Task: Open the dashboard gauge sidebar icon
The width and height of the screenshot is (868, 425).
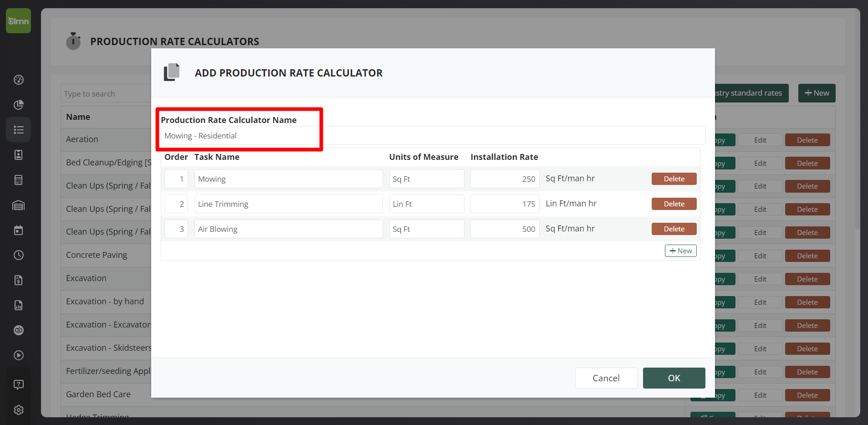Action: click(18, 80)
